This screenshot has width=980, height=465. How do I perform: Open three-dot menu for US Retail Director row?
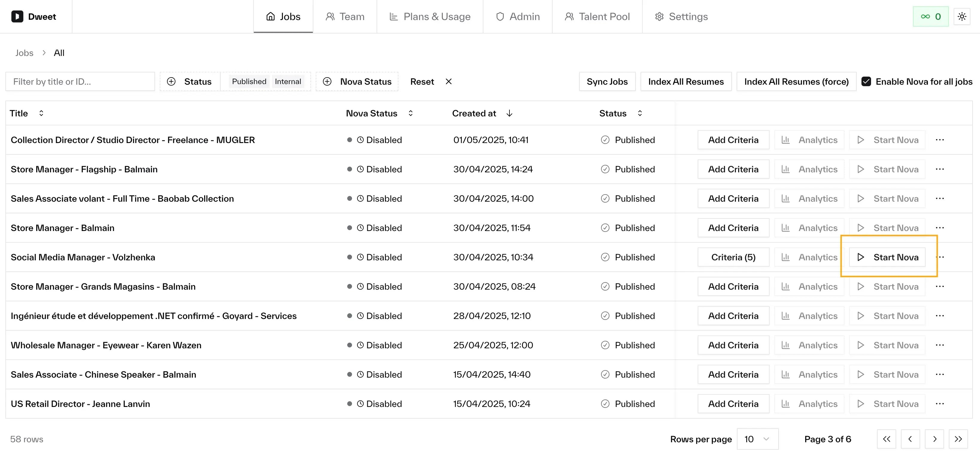(x=939, y=404)
